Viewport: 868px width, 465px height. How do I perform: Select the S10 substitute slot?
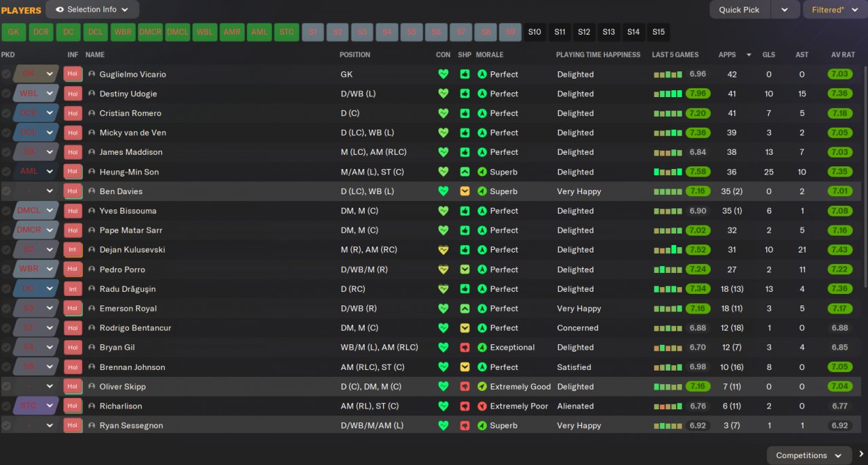pyautogui.click(x=535, y=32)
